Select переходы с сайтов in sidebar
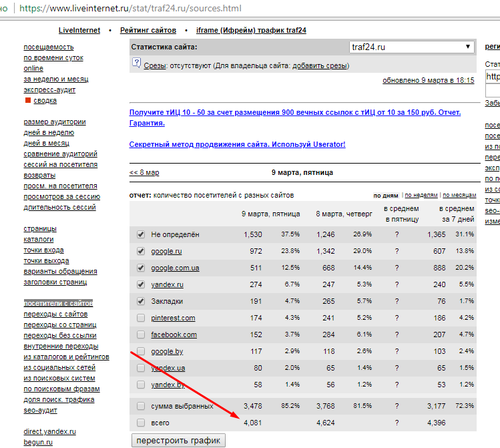The image size is (500, 448). (55, 314)
